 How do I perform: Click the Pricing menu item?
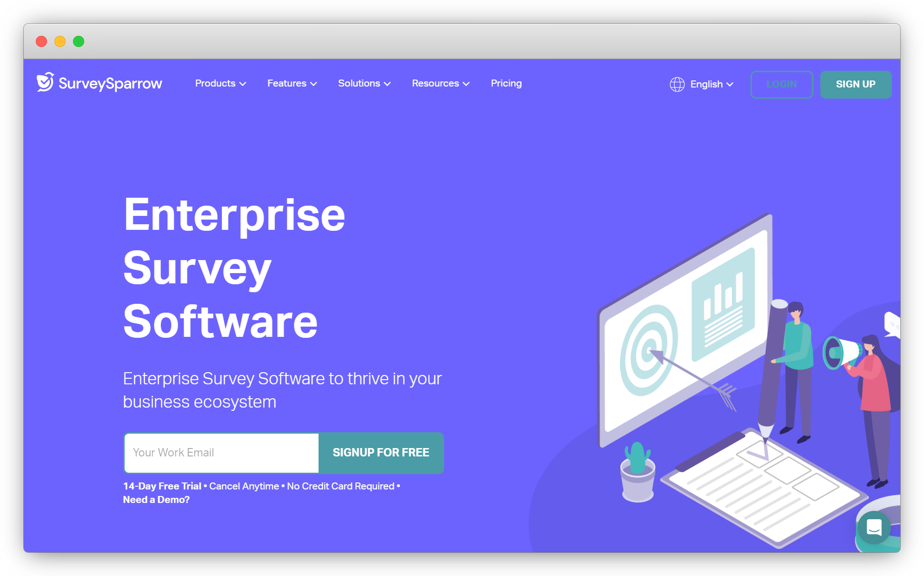pyautogui.click(x=507, y=83)
